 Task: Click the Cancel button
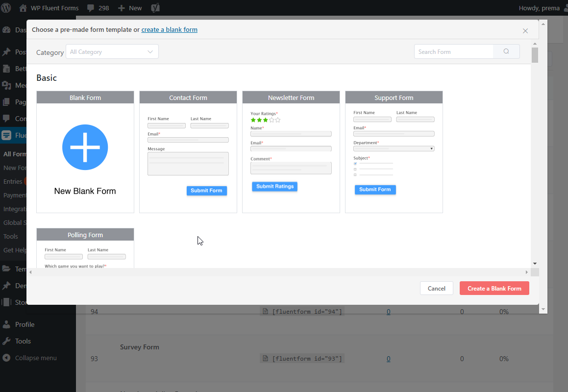pyautogui.click(x=436, y=289)
